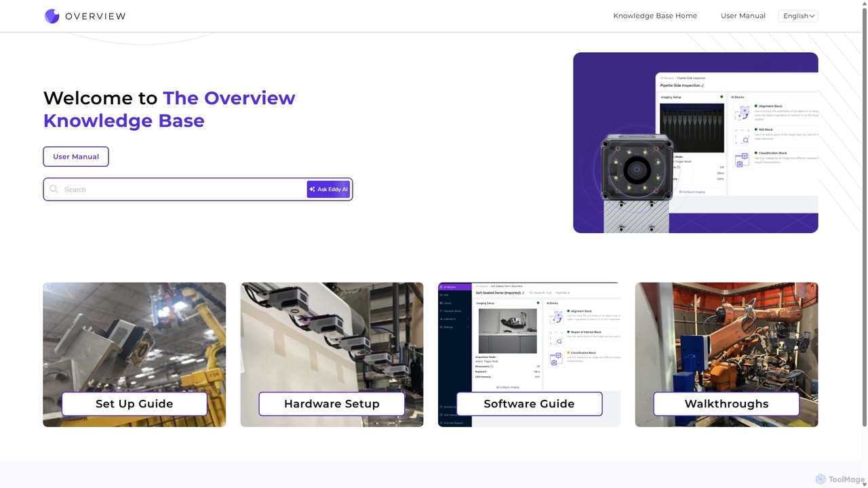Viewport: 868px width, 488px height.
Task: Open the Walkthroughs card
Action: (726, 354)
